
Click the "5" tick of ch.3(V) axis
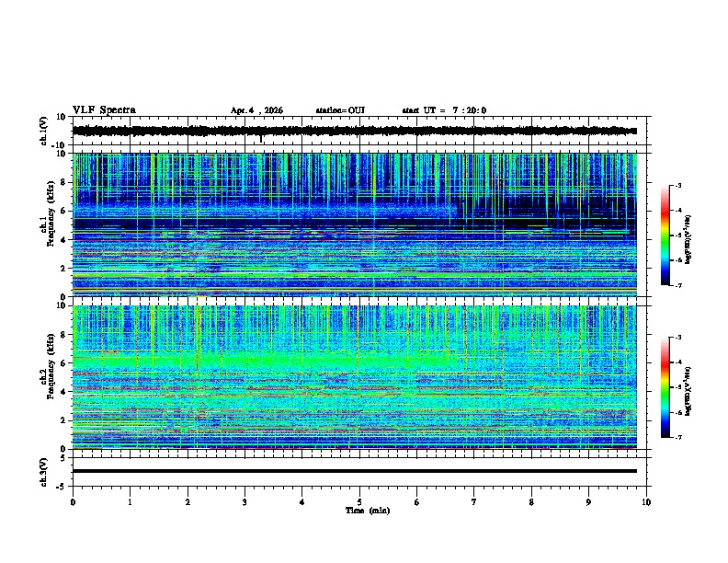(64, 458)
